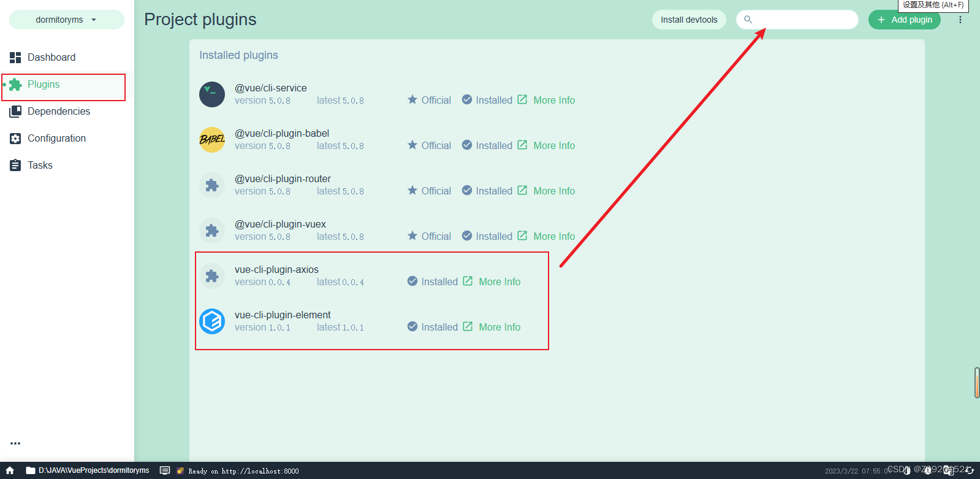This screenshot has width=980, height=479.
Task: Focus the plugin search field
Action: pos(797,20)
